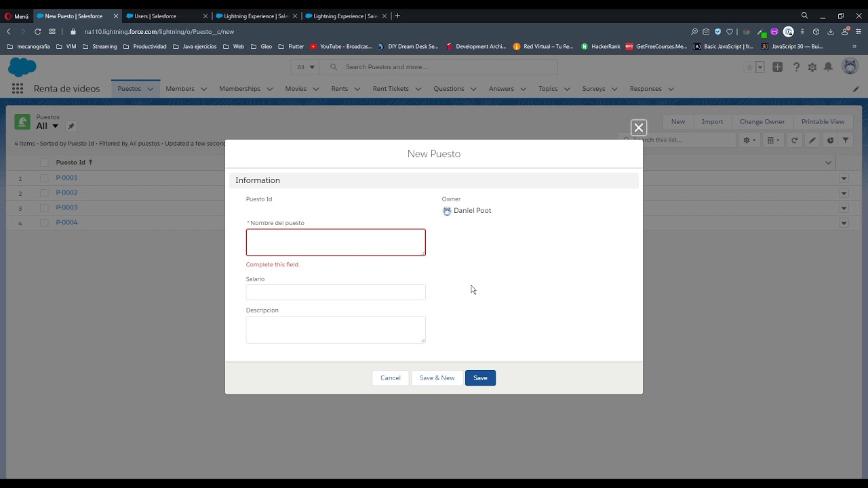868x488 pixels.
Task: Expand the Puestos tab dropdown arrow
Action: tap(151, 89)
